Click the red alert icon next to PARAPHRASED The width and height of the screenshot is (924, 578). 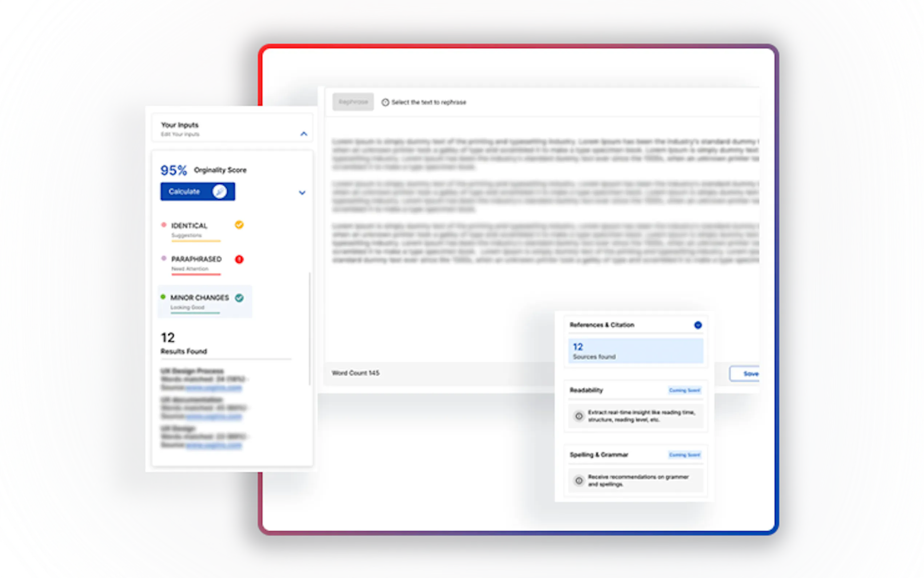(x=239, y=260)
